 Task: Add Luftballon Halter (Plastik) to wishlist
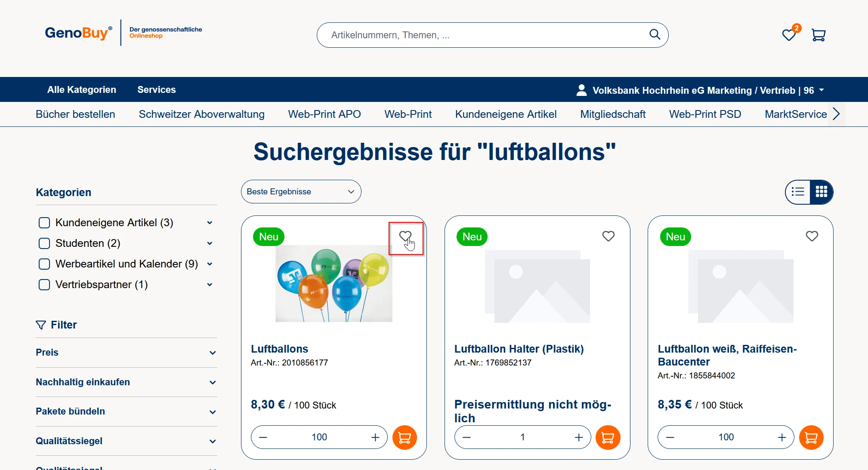tap(608, 236)
